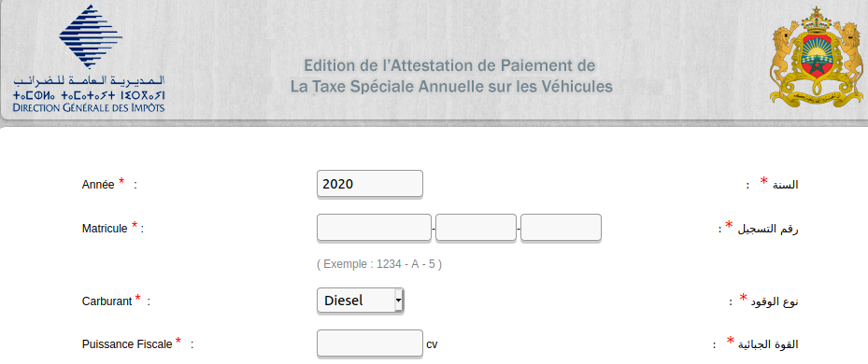This screenshot has height=364, width=868.
Task: Click the Année label
Action: click(98, 184)
